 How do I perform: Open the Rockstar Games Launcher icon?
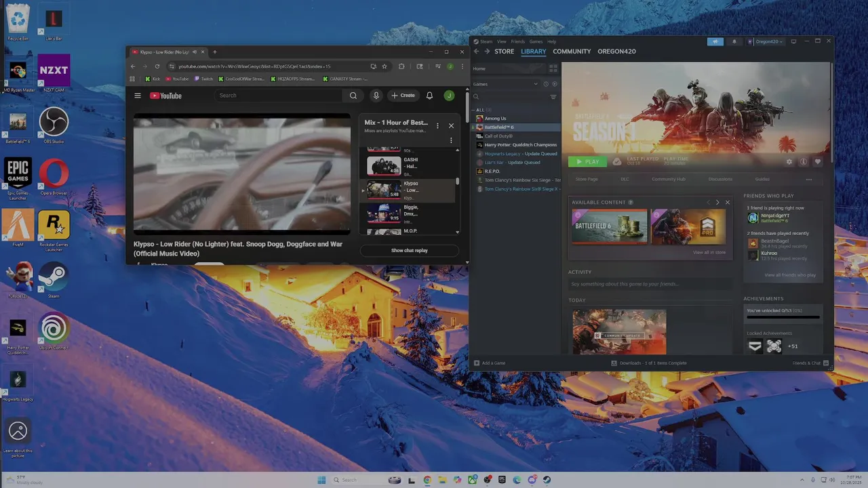(54, 229)
